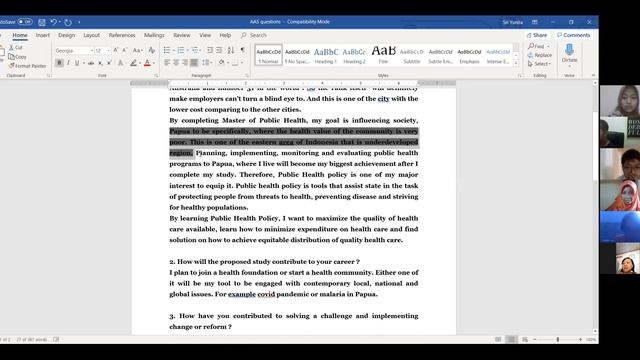Apply paragraph shading
640x360 pixels.
click(221, 63)
